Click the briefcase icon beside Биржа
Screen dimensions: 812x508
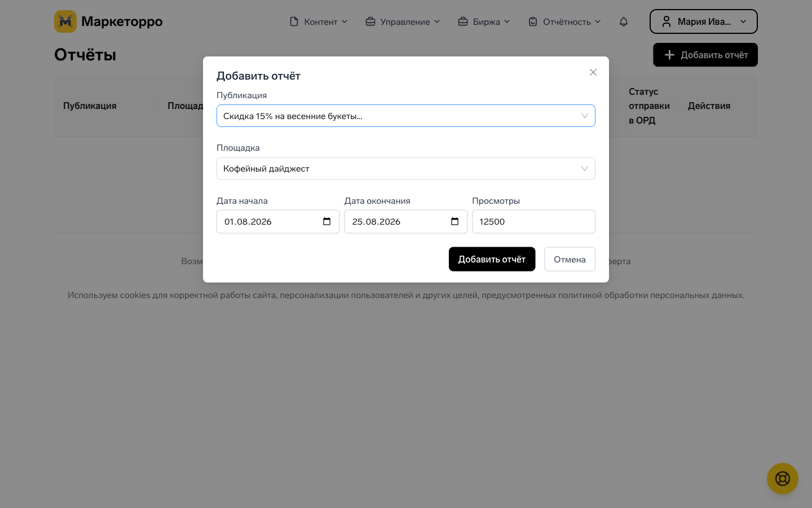463,21
